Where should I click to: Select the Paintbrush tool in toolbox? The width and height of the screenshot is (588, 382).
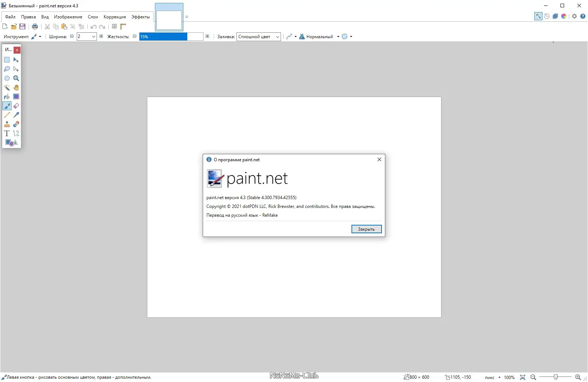(x=7, y=106)
